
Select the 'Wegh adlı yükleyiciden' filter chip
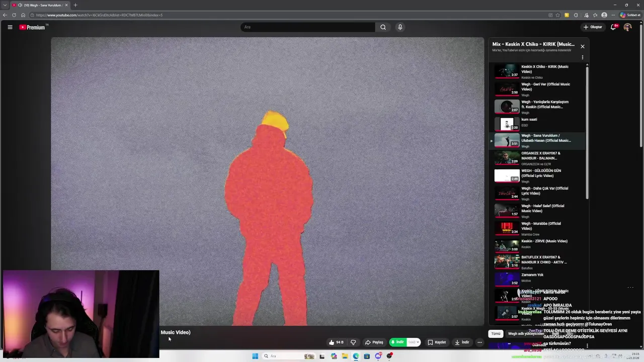pos(526,333)
